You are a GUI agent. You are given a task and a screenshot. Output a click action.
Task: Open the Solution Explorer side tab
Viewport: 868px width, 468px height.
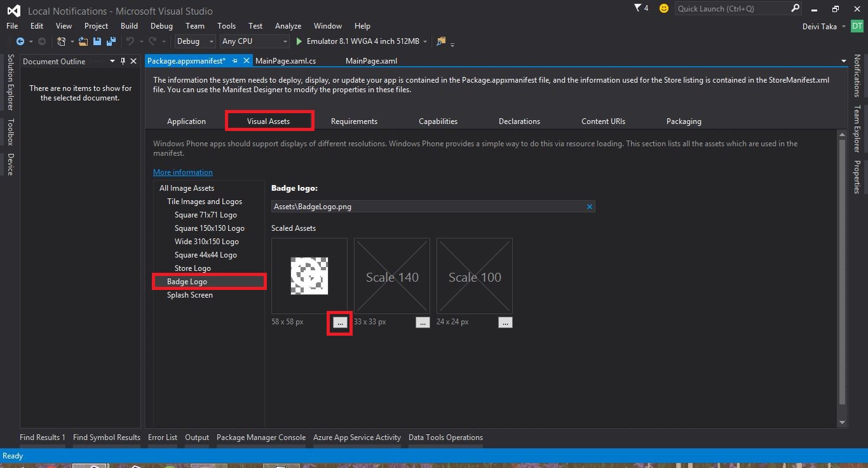coord(10,83)
